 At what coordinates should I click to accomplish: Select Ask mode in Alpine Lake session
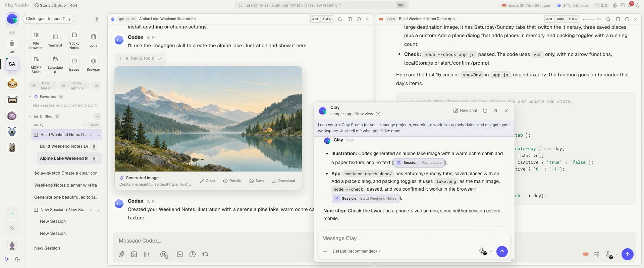pos(315,19)
